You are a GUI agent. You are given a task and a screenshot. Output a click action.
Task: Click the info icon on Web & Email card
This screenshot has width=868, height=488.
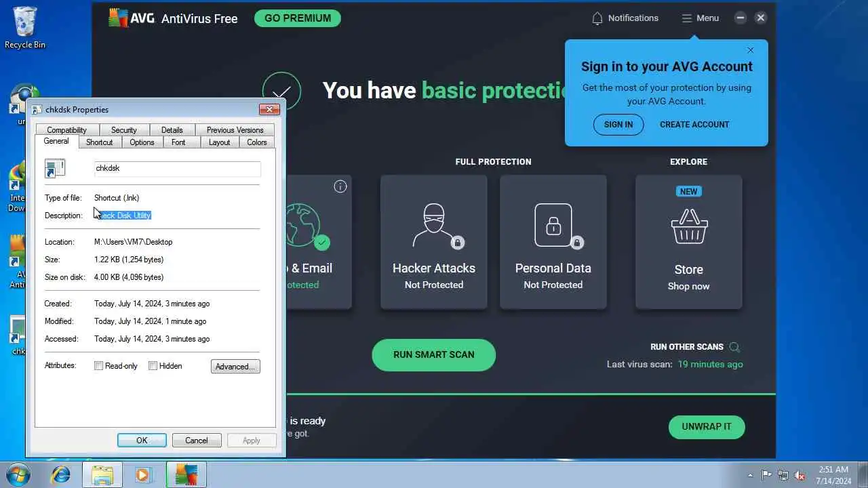tap(340, 186)
